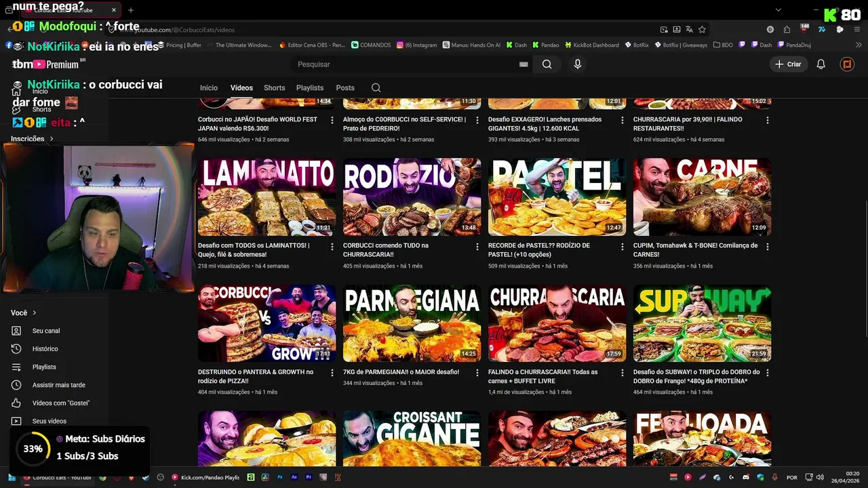
Task: Open DESTRUINDO o PANTERA & GROWTH video title
Action: (x=256, y=376)
